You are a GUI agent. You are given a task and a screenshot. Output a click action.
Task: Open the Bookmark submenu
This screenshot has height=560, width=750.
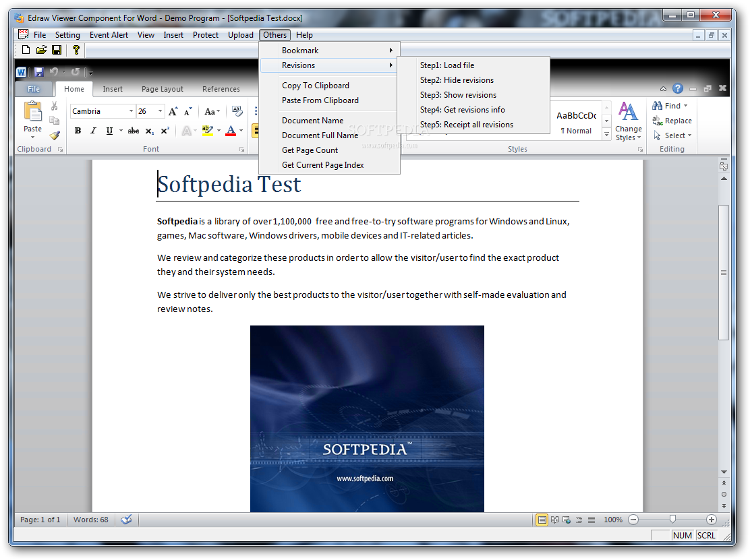[330, 50]
